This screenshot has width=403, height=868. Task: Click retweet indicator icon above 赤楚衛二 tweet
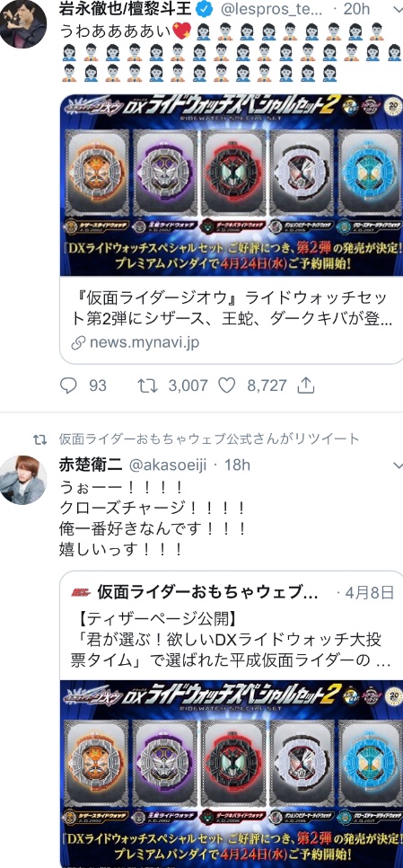pyautogui.click(x=39, y=439)
